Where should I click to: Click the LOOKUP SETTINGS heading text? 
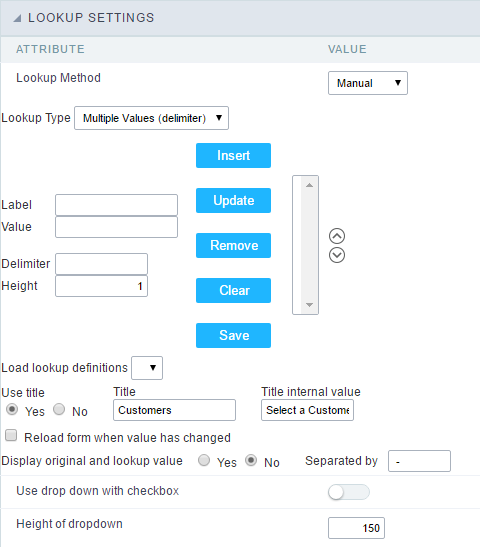pos(91,18)
